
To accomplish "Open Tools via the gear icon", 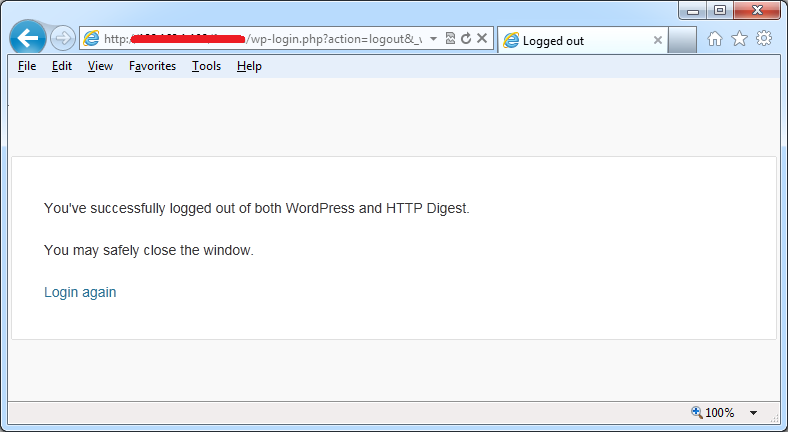I will pos(764,39).
